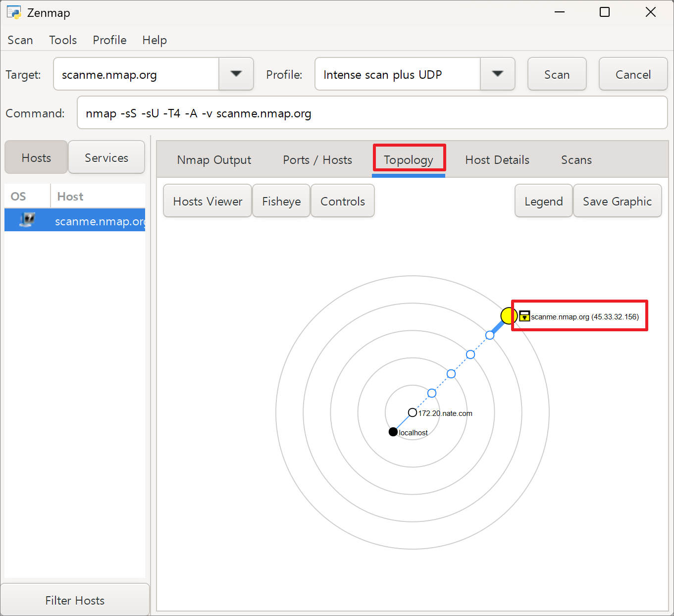Click Save Graphic button
674x616 pixels.
point(617,201)
